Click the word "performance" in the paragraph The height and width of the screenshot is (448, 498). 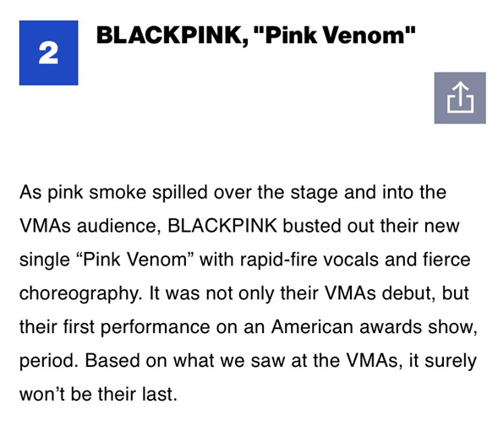point(156,327)
